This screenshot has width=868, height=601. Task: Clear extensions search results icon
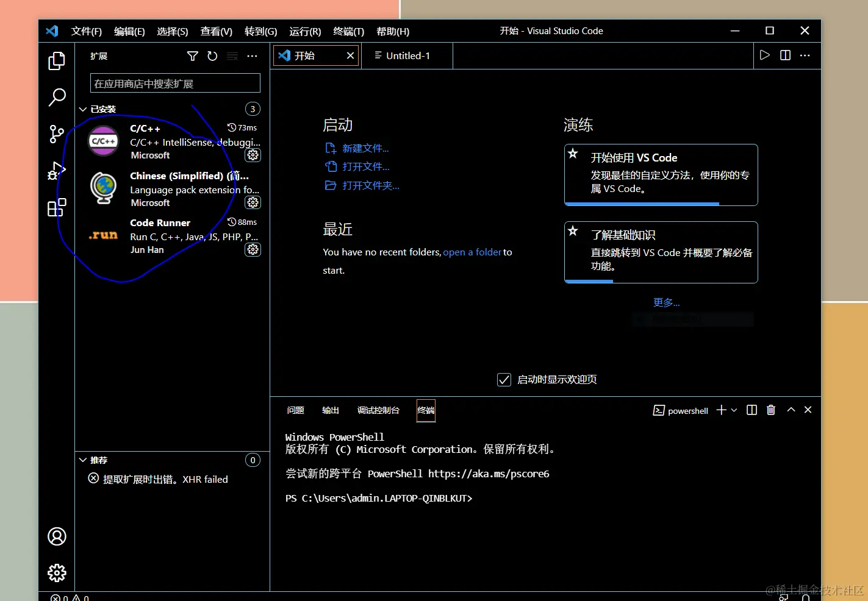[x=232, y=56]
